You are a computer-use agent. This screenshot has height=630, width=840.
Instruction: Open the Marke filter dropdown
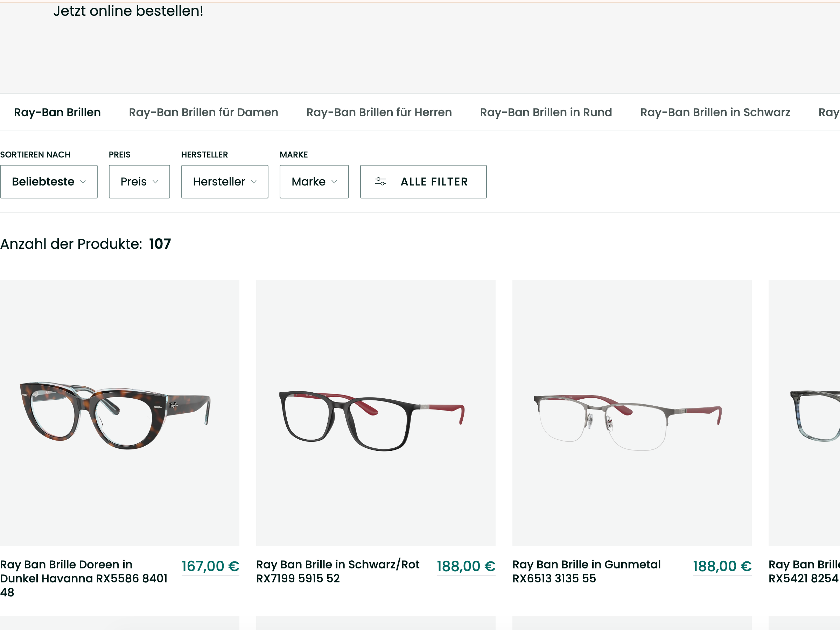(314, 182)
